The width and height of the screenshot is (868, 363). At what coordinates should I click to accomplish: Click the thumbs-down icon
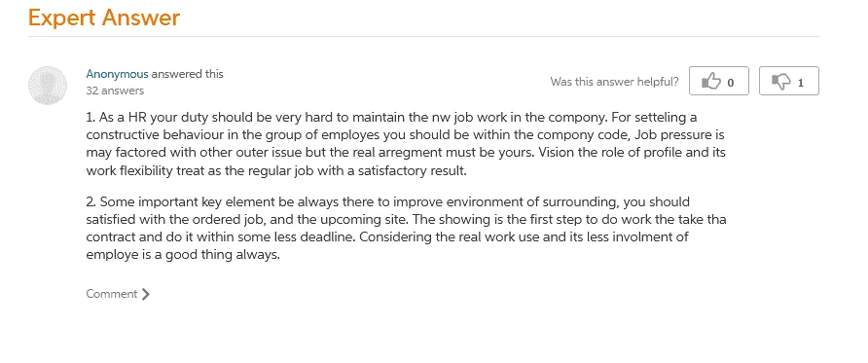coord(781,82)
